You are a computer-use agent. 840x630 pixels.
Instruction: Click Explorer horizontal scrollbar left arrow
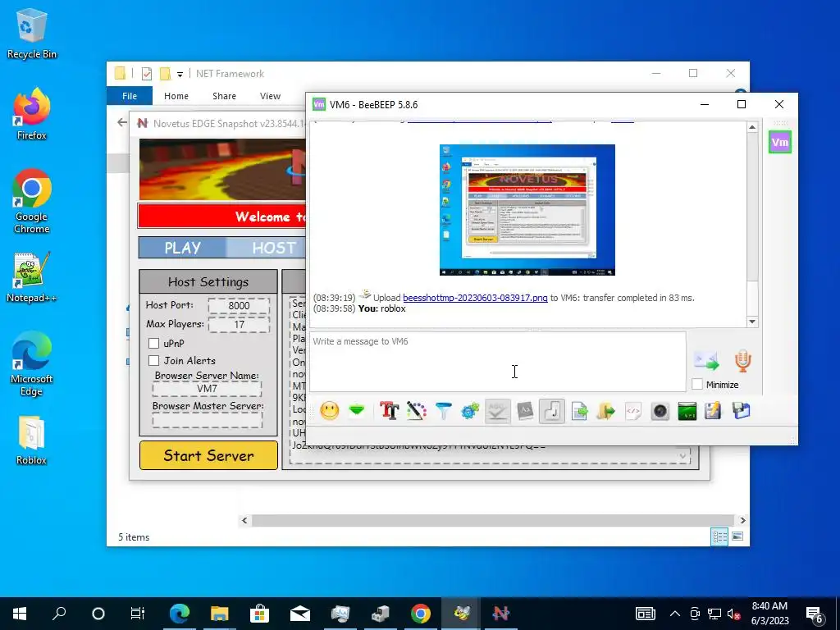[x=244, y=520]
